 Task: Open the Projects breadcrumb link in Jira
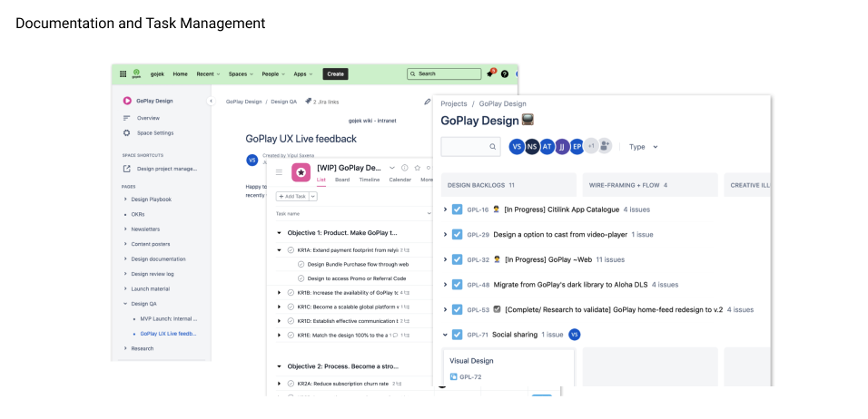pos(454,103)
